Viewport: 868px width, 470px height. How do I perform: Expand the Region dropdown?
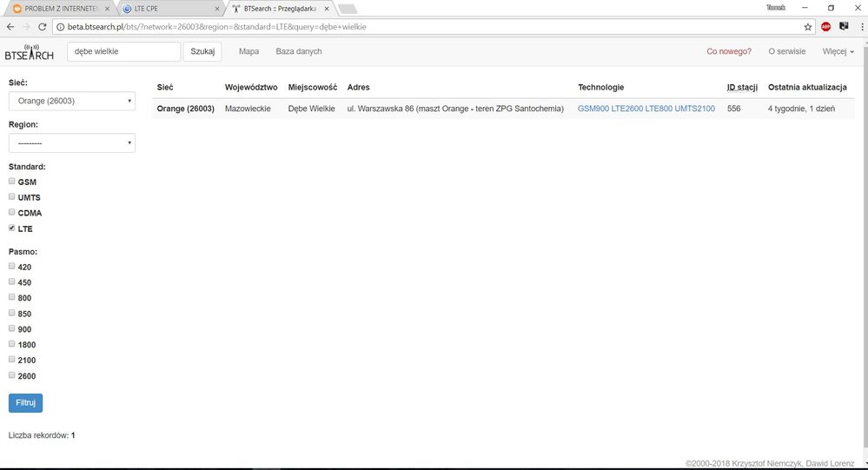point(71,143)
